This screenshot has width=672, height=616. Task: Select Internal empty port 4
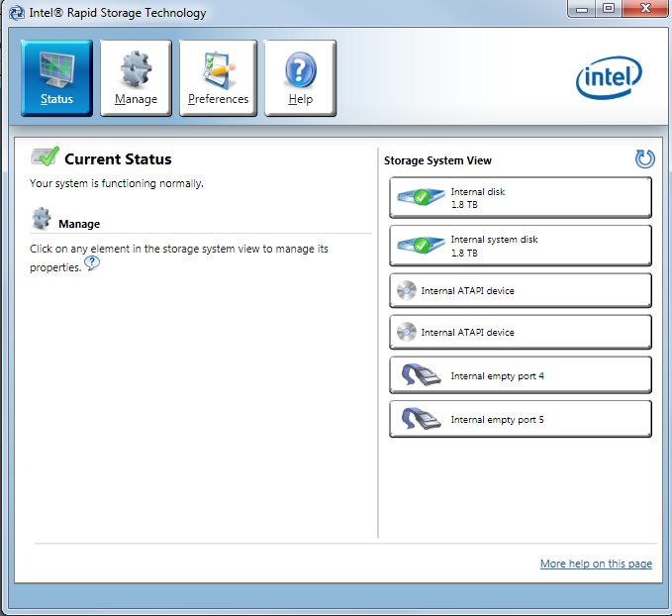click(521, 375)
